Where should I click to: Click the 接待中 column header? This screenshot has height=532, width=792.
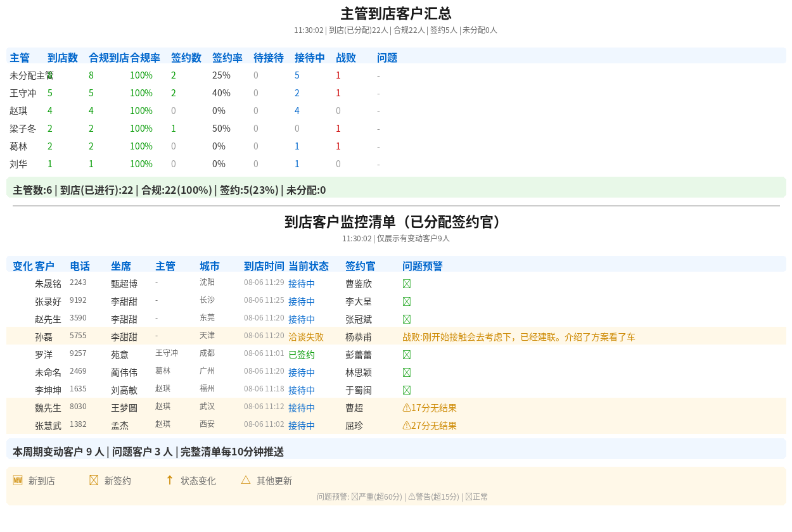tap(310, 58)
